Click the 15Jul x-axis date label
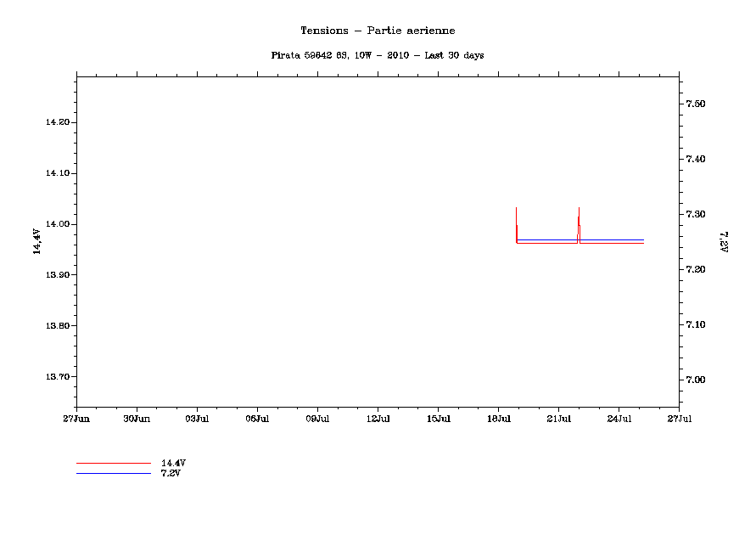Viewport: 756px width, 535px height. (x=438, y=419)
